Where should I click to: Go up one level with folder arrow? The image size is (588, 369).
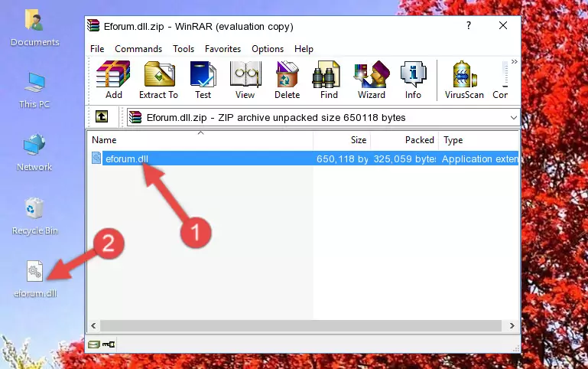[102, 116]
